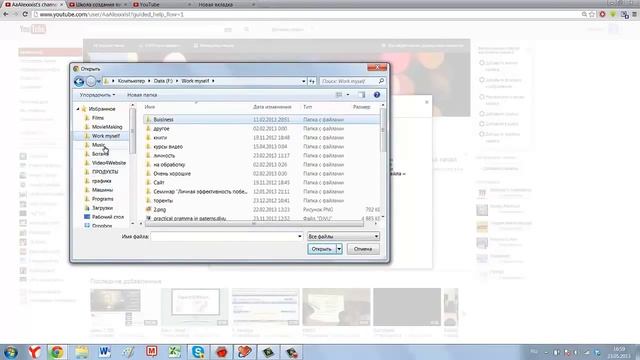Open the split arrow next to Открыть
Screen dimensions: 640x360
339,249
